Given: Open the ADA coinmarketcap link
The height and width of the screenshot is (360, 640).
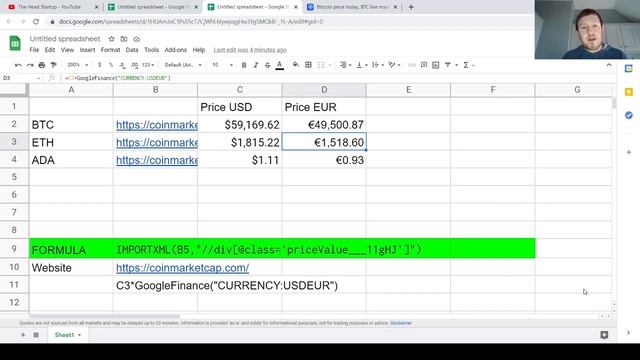Looking at the screenshot, I should (x=157, y=160).
